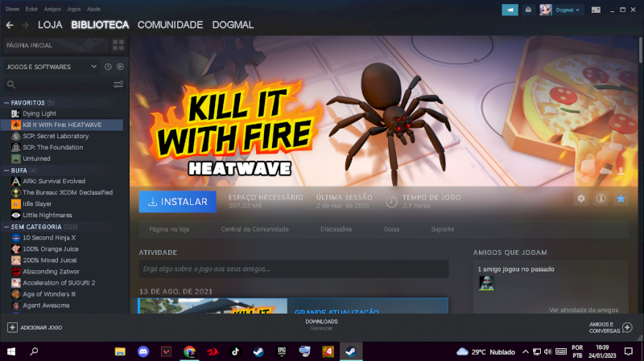
Task: Open the Steam menu
Action: coord(12,9)
